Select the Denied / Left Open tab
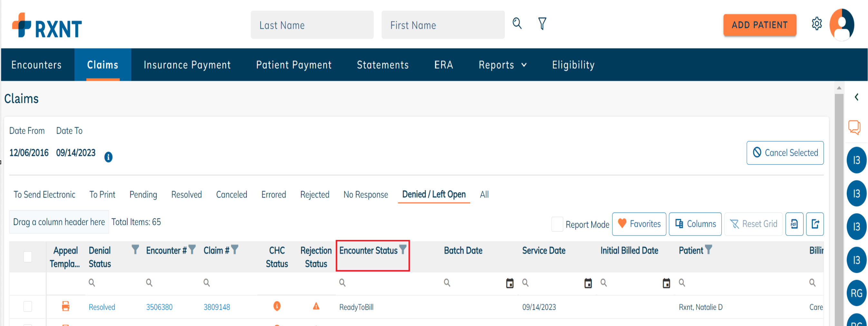This screenshot has height=326, width=868. [434, 194]
